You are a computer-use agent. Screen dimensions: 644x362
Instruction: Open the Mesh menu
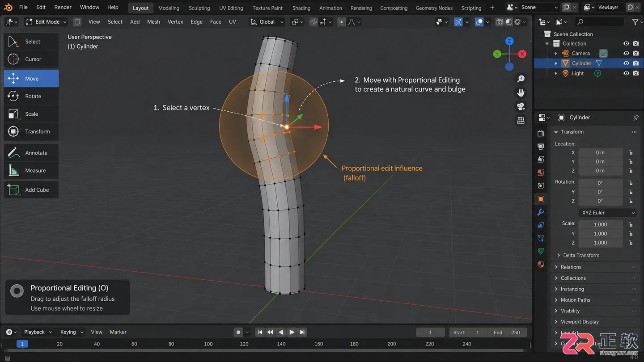pos(153,22)
